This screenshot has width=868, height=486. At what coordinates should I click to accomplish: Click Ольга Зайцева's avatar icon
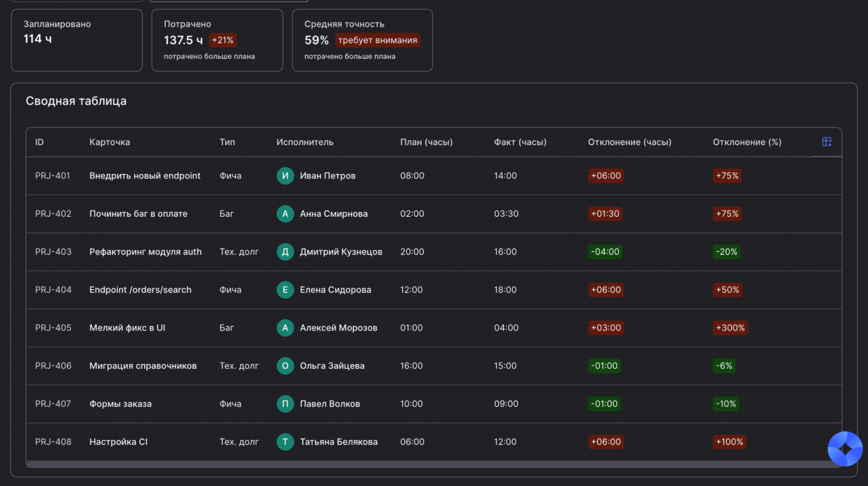[285, 366]
